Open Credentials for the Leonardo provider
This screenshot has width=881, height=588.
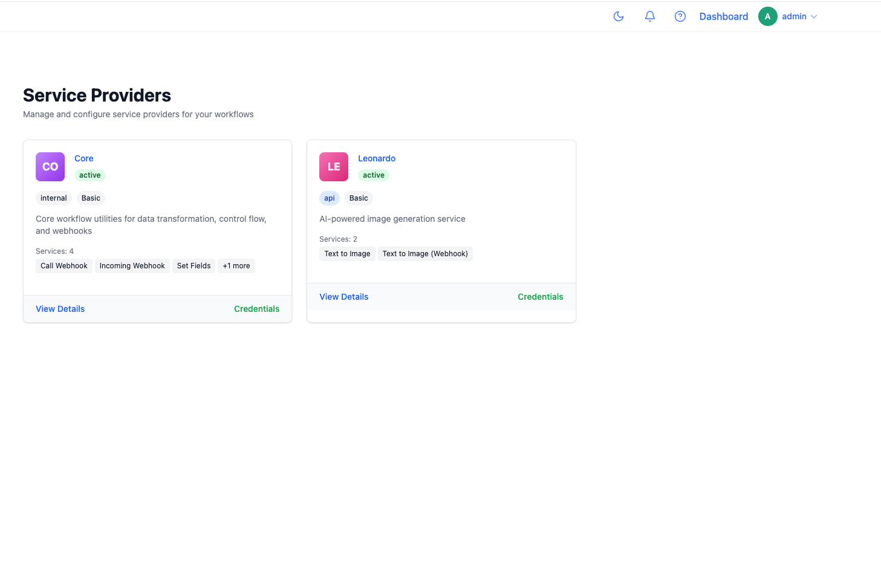pos(540,297)
